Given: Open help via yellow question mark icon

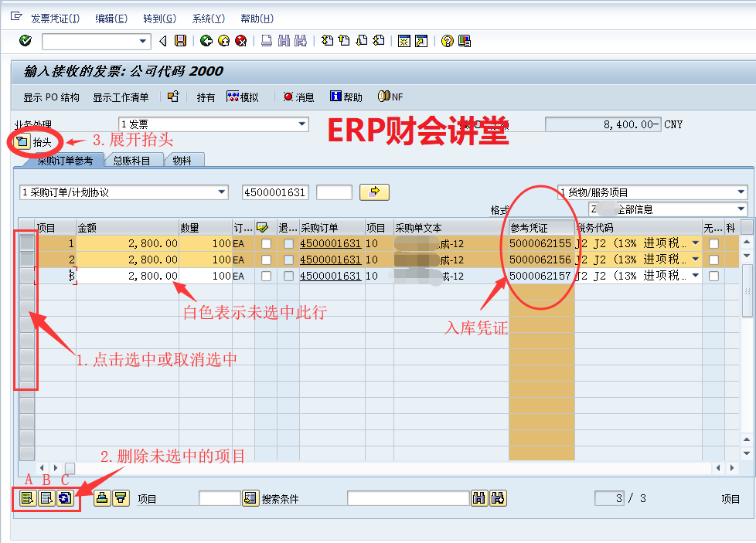Looking at the screenshot, I should (447, 41).
